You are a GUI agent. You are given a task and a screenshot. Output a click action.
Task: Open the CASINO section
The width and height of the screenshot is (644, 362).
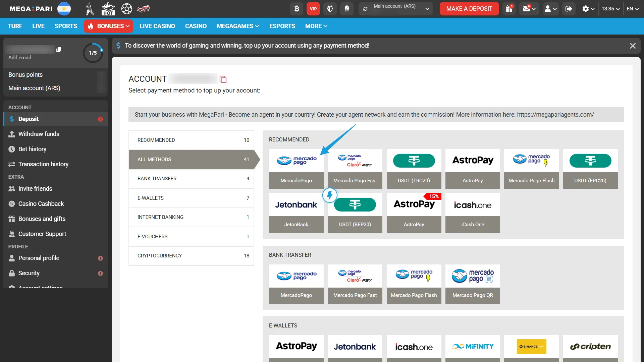click(196, 26)
